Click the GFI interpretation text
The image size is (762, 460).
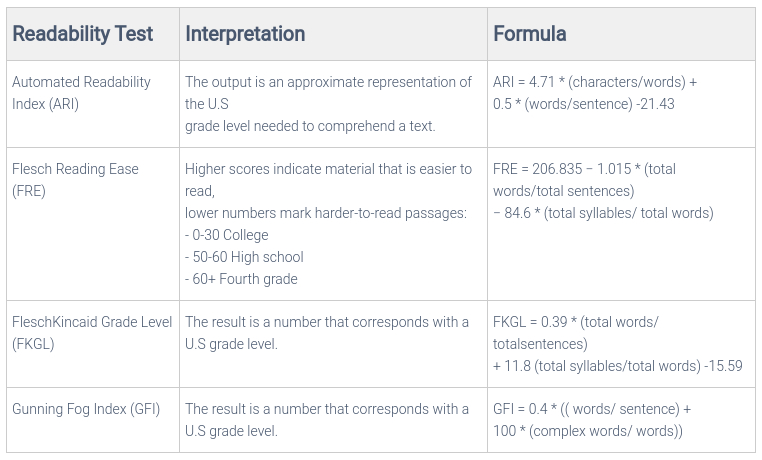(326, 420)
